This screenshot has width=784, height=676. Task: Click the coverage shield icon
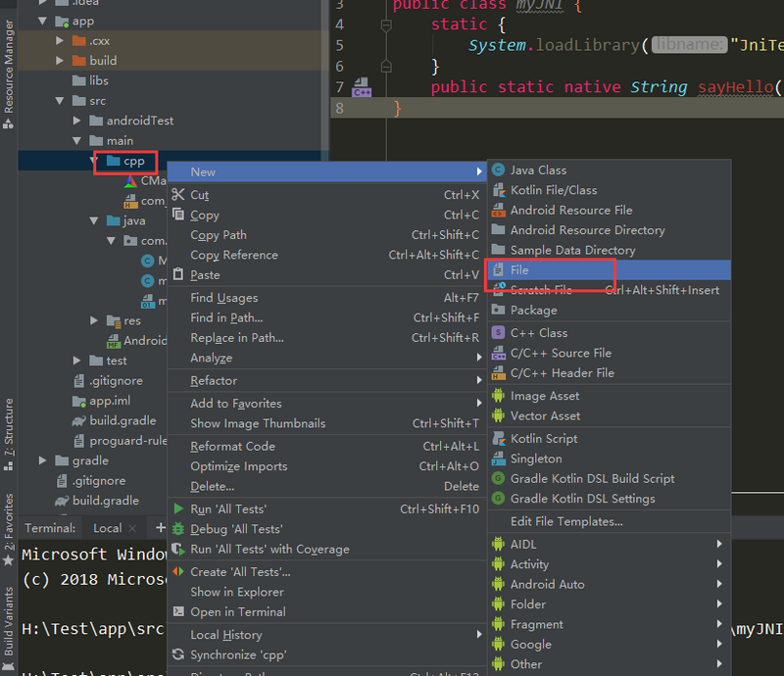click(178, 549)
